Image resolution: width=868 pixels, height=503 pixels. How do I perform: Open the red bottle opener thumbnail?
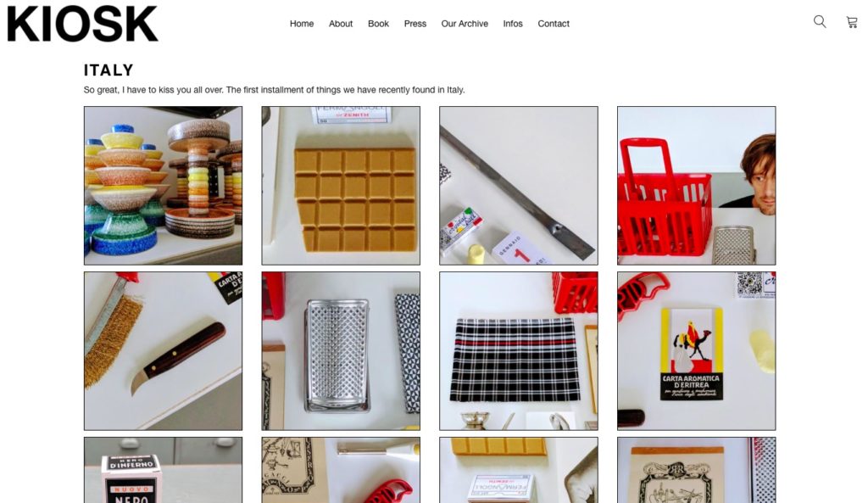[341, 470]
